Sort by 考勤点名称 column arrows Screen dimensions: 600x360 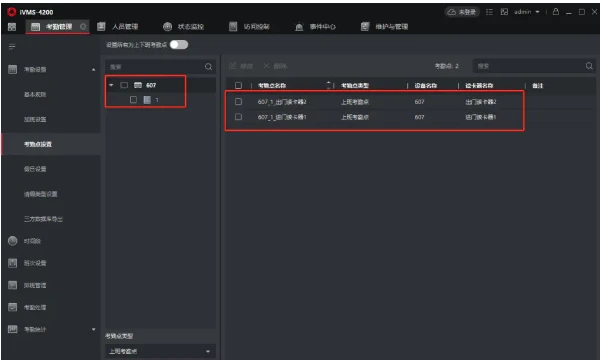click(x=328, y=85)
